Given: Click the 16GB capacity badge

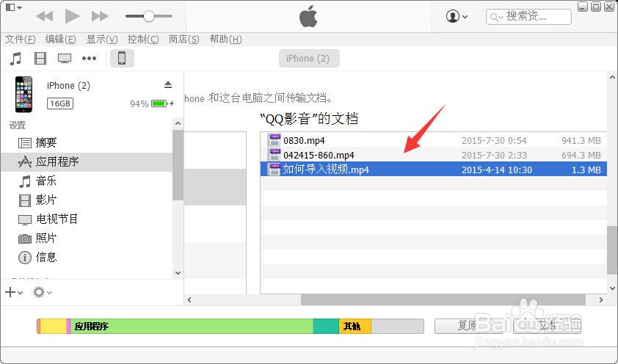Looking at the screenshot, I should click(x=60, y=103).
